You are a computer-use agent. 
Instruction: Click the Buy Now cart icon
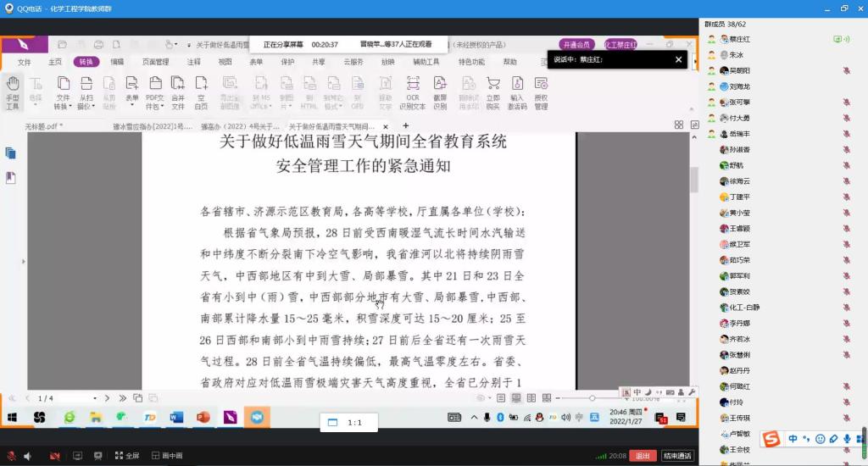[492, 90]
